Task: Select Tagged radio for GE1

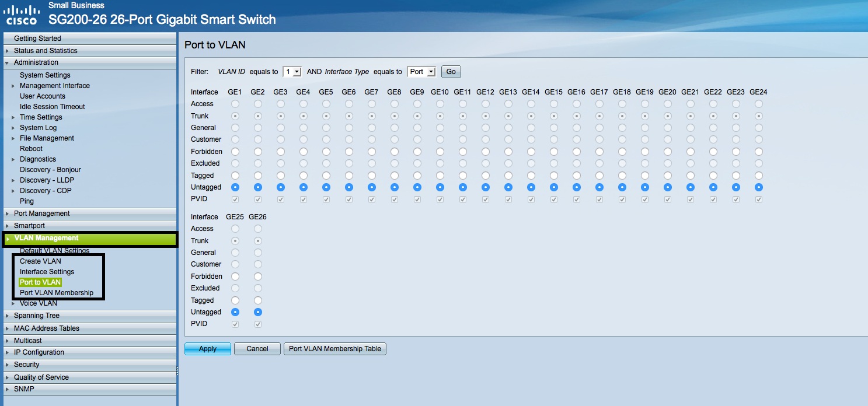Action: tap(235, 176)
